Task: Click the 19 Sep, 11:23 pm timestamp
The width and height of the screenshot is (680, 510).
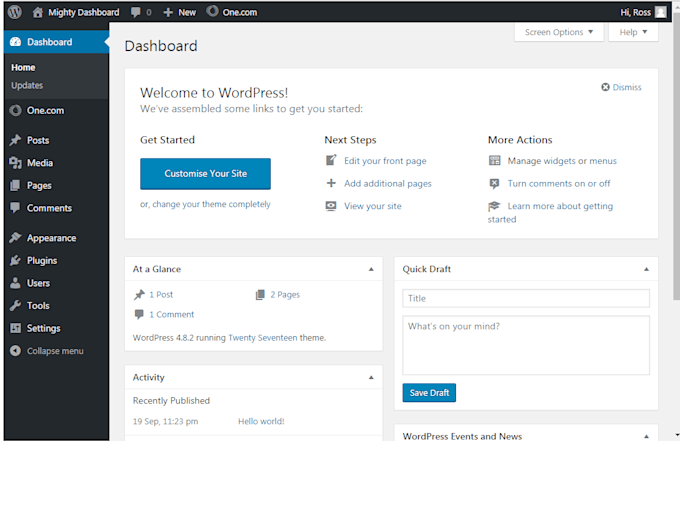Action: tap(165, 421)
